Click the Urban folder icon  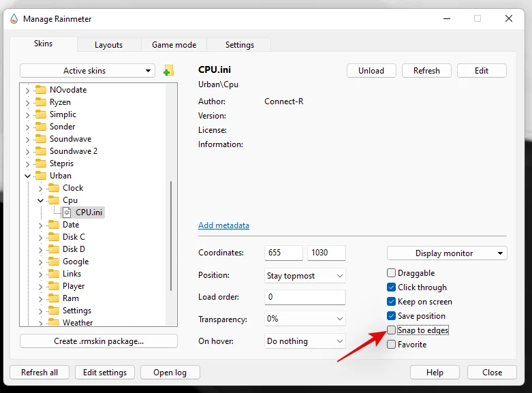[41, 176]
